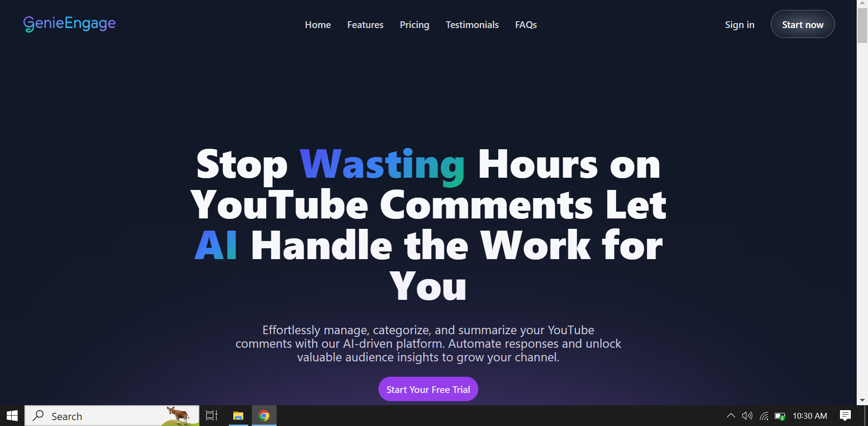Show hidden system tray icons

point(731,416)
